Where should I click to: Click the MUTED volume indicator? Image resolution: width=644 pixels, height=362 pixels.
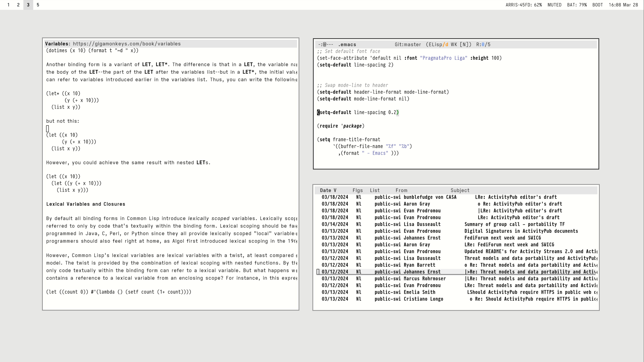(554, 5)
